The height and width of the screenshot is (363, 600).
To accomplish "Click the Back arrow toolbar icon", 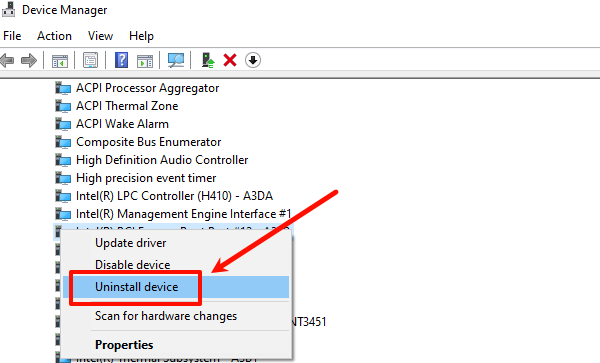I will [x=7, y=60].
